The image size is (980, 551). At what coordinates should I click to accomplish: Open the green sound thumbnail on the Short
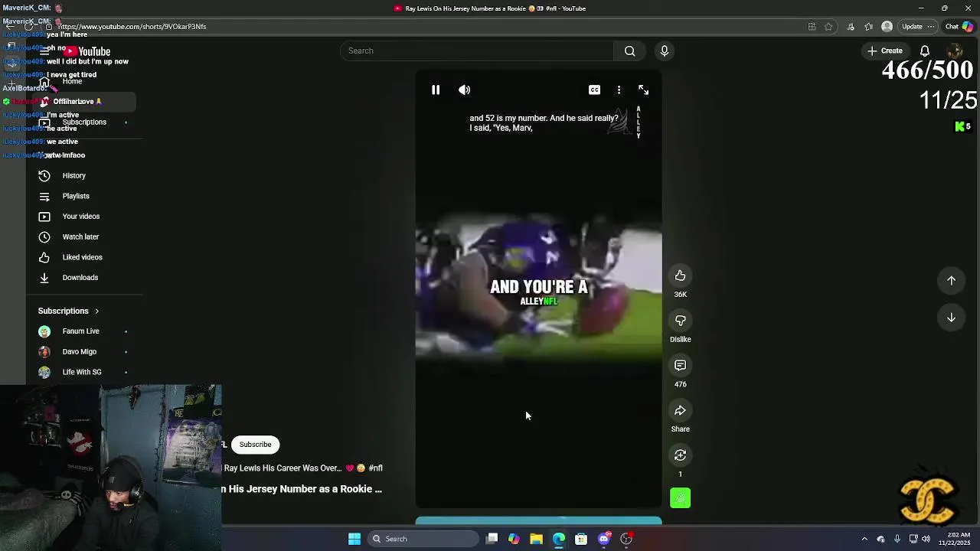(x=680, y=498)
